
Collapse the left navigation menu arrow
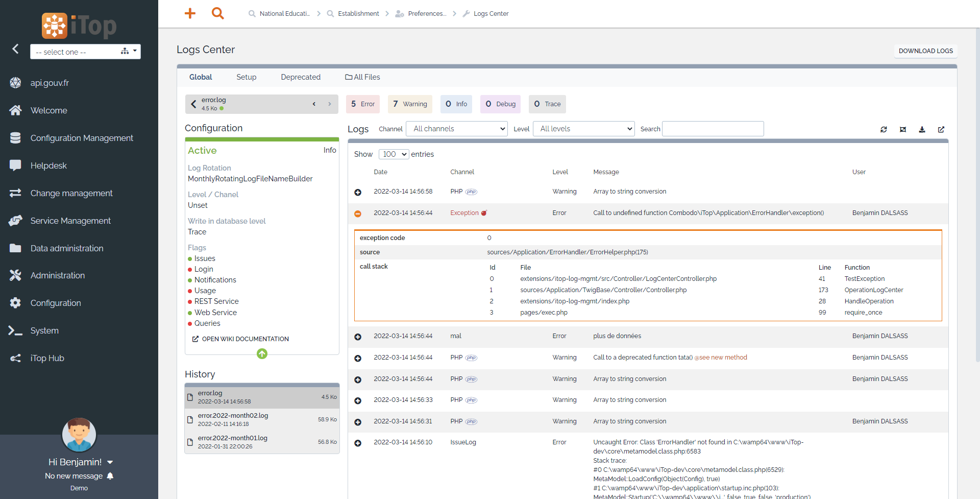pos(15,49)
